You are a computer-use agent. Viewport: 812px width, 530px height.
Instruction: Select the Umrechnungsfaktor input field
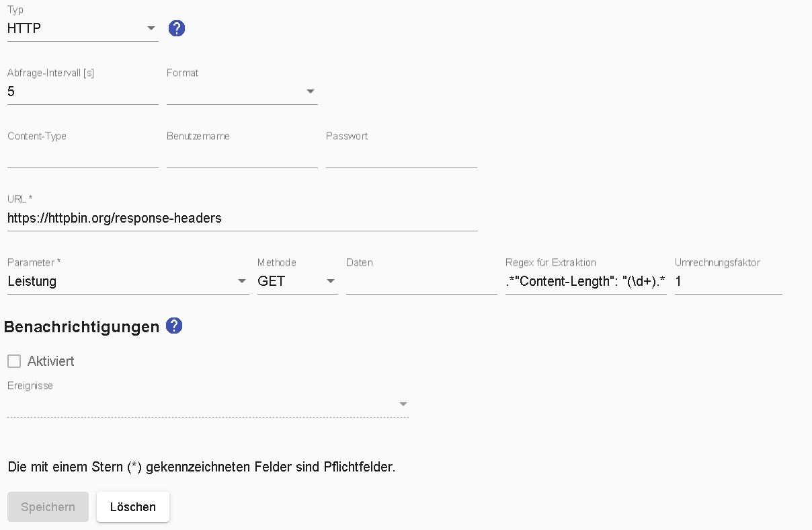click(x=728, y=282)
